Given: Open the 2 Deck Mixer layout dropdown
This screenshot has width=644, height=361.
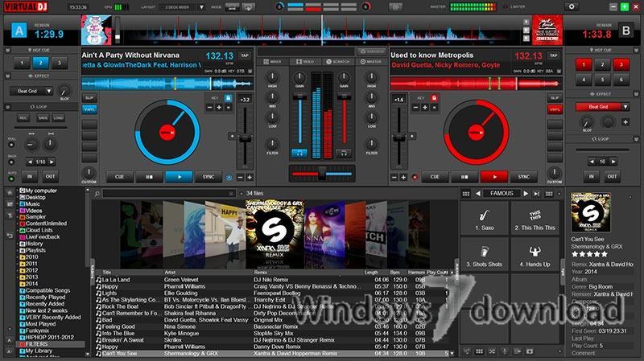Looking at the screenshot, I should coord(201,7).
